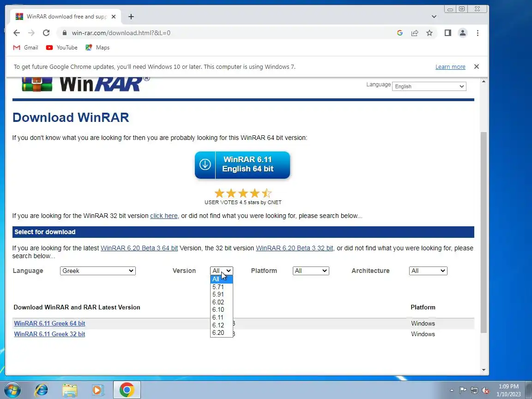Open the tab search chevron

pyautogui.click(x=434, y=17)
